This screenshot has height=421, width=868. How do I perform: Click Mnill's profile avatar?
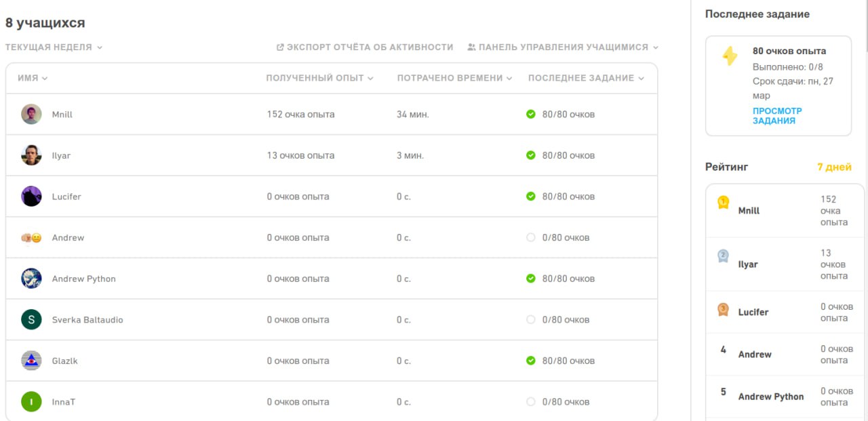31,115
